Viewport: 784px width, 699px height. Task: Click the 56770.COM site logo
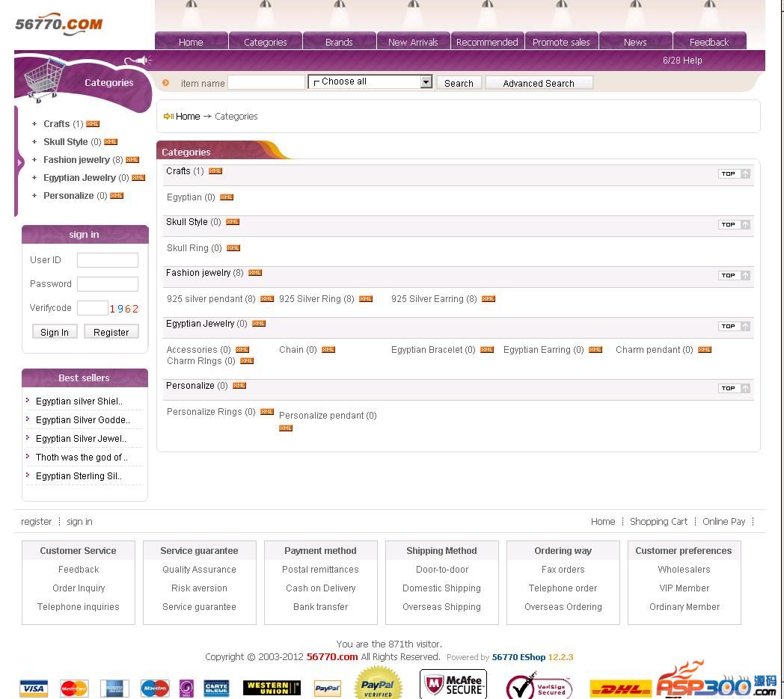[x=58, y=25]
